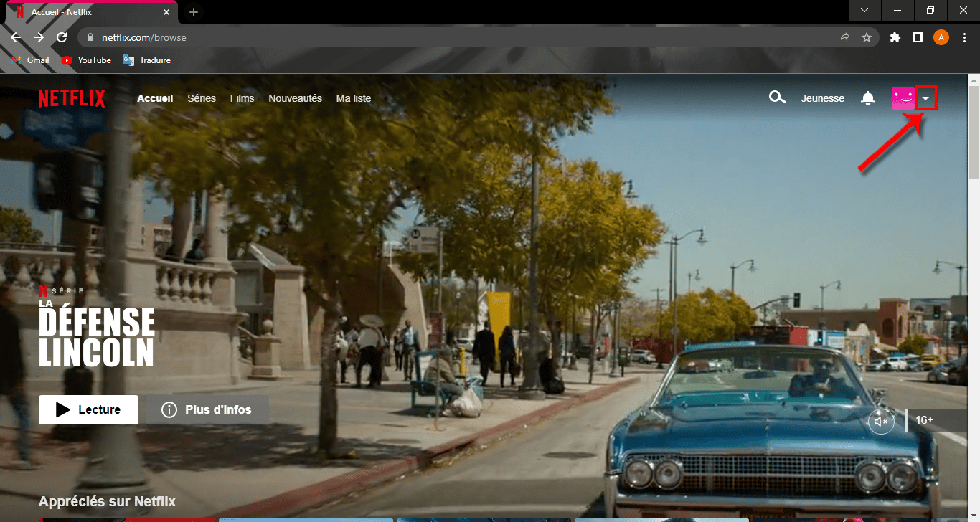Toggle Chrome side panel

(x=918, y=37)
